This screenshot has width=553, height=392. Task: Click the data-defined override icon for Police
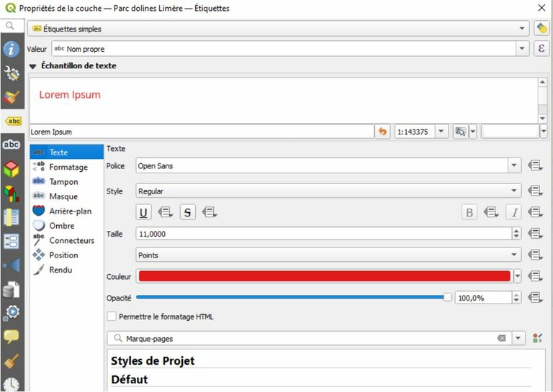click(535, 166)
